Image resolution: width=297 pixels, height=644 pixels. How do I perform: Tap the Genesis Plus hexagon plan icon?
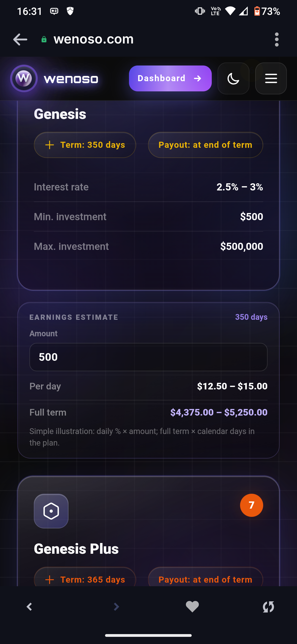51,511
